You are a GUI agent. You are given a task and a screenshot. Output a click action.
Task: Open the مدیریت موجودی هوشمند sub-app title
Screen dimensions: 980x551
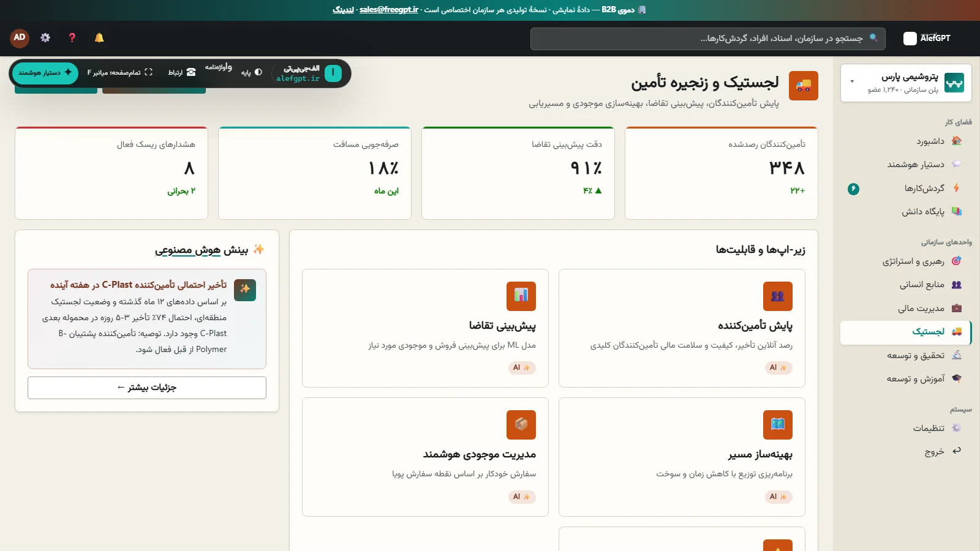pos(480,454)
